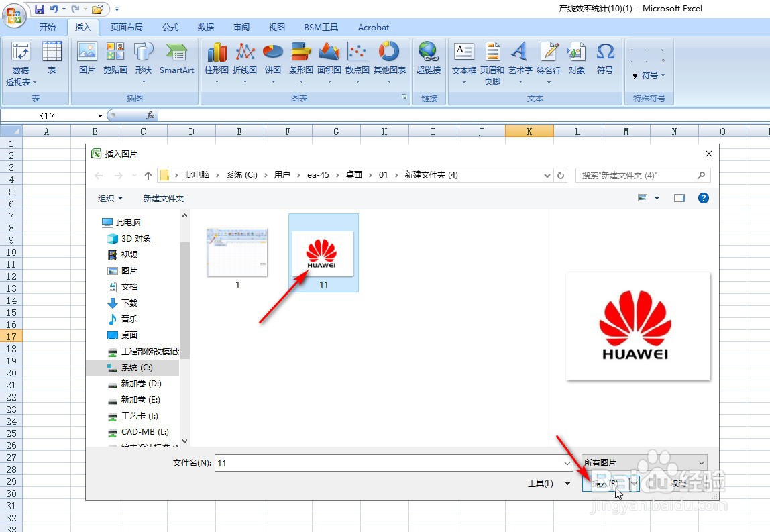Insert a Hyperlink (超链接)

(x=429, y=58)
